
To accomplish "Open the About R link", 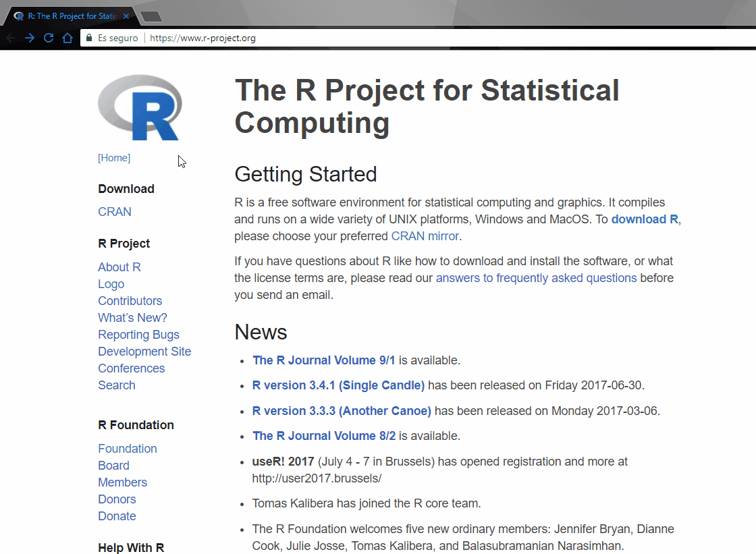I will (x=119, y=267).
